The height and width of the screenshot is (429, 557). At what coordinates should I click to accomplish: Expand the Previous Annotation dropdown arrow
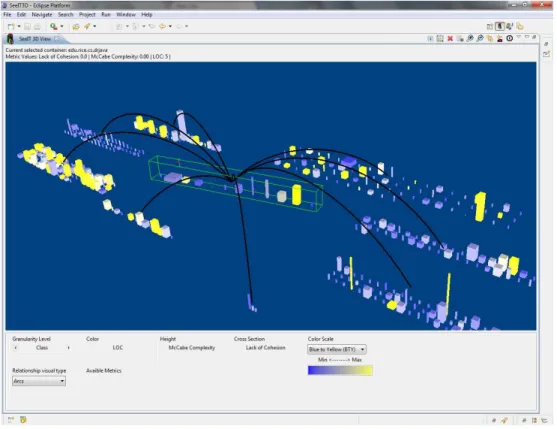pyautogui.click(x=144, y=26)
